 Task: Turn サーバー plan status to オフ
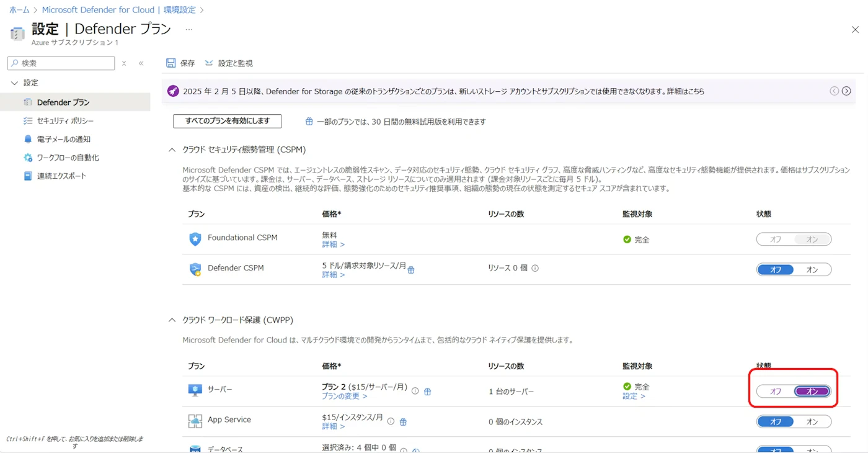click(776, 392)
